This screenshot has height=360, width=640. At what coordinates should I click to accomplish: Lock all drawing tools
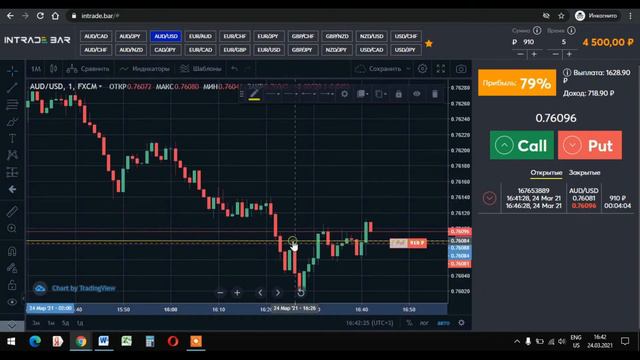coord(12,285)
